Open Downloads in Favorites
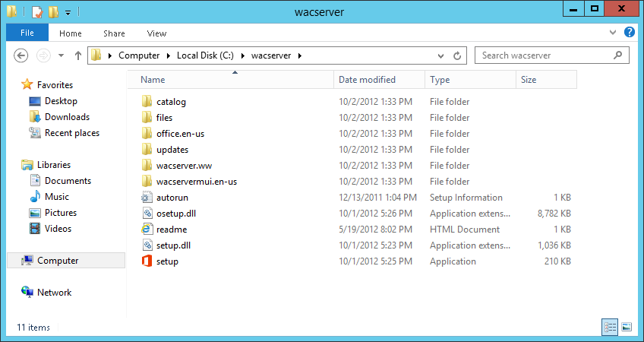Image resolution: width=644 pixels, height=342 pixels. [x=67, y=117]
